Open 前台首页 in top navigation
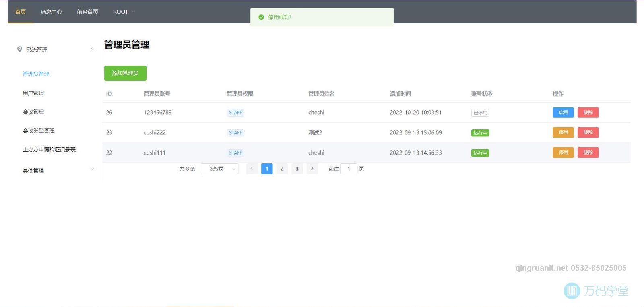 87,12
